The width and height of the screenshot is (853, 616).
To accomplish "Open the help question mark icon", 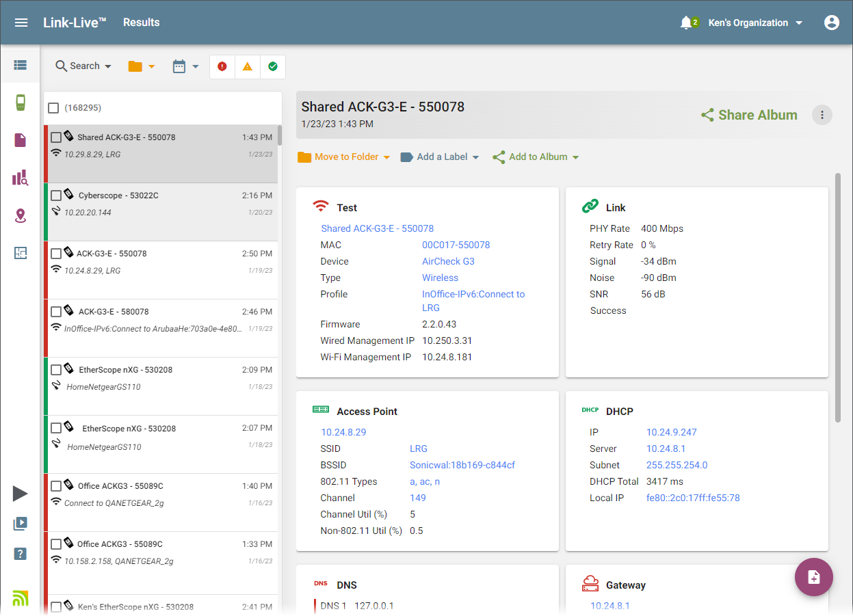I will (20, 554).
